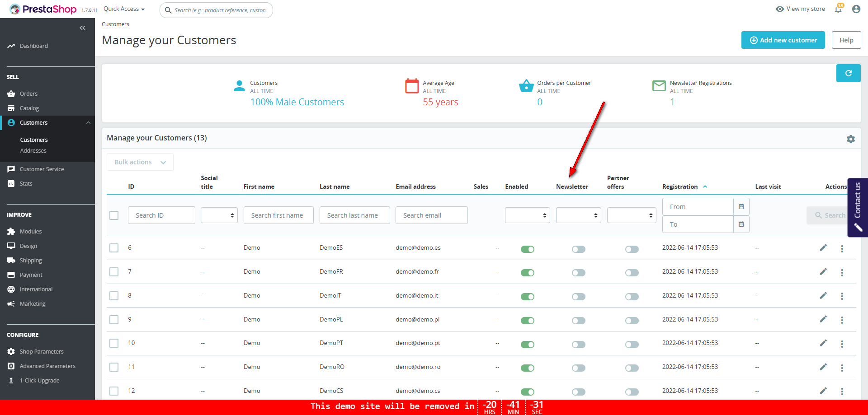Click the Search email filter field
Screen dimensions: 868x415
pyautogui.click(x=431, y=215)
